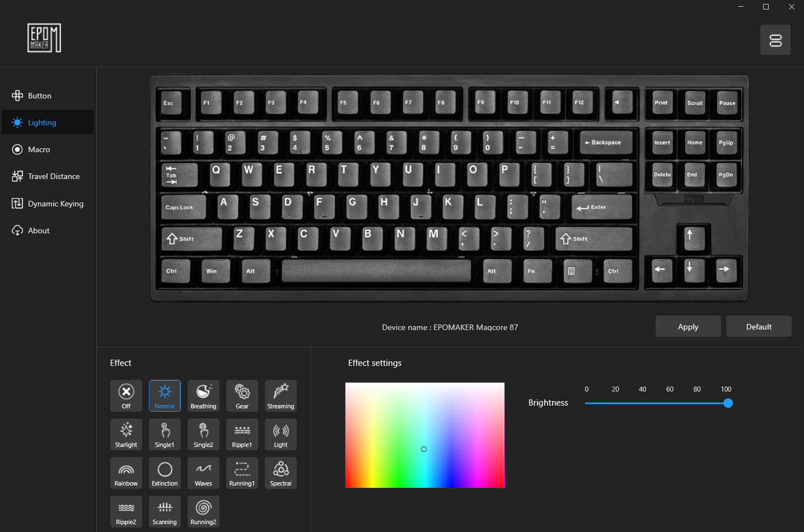Select the Breathing lighting effect
The image size is (804, 532).
click(x=203, y=396)
